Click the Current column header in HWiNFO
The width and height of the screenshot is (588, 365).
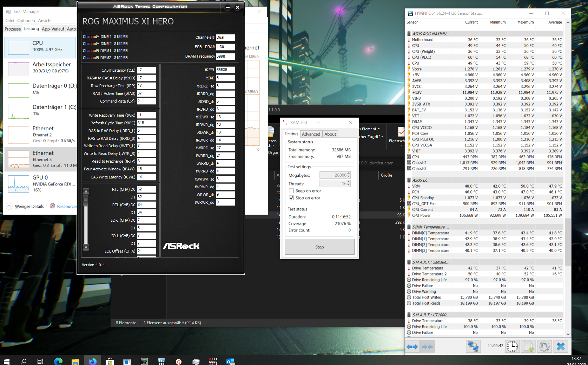click(x=471, y=22)
